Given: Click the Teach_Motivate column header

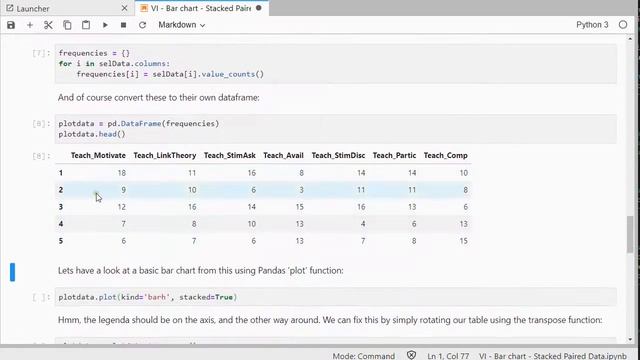Looking at the screenshot, I should click(98, 156).
